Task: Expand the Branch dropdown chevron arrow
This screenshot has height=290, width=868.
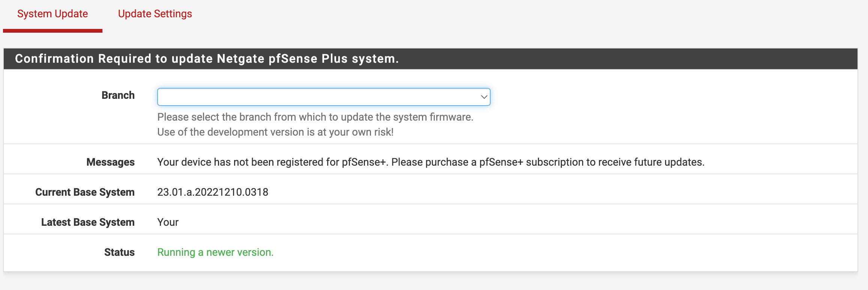Action: [x=484, y=97]
